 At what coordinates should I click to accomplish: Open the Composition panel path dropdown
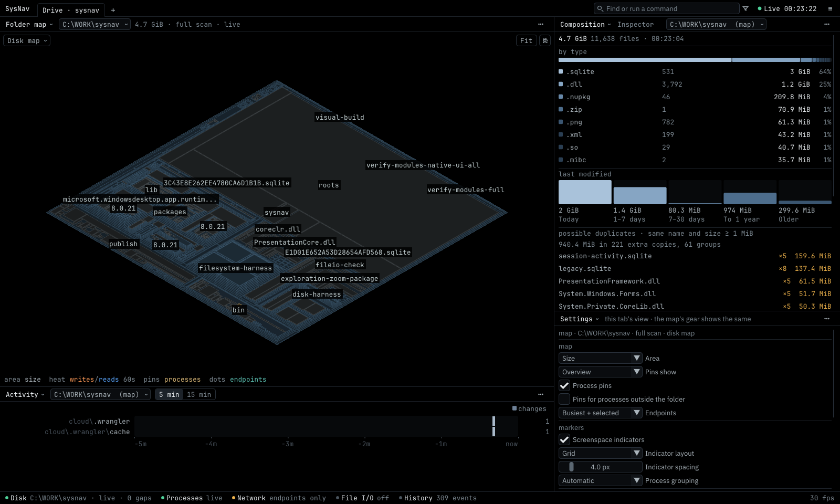tap(716, 24)
